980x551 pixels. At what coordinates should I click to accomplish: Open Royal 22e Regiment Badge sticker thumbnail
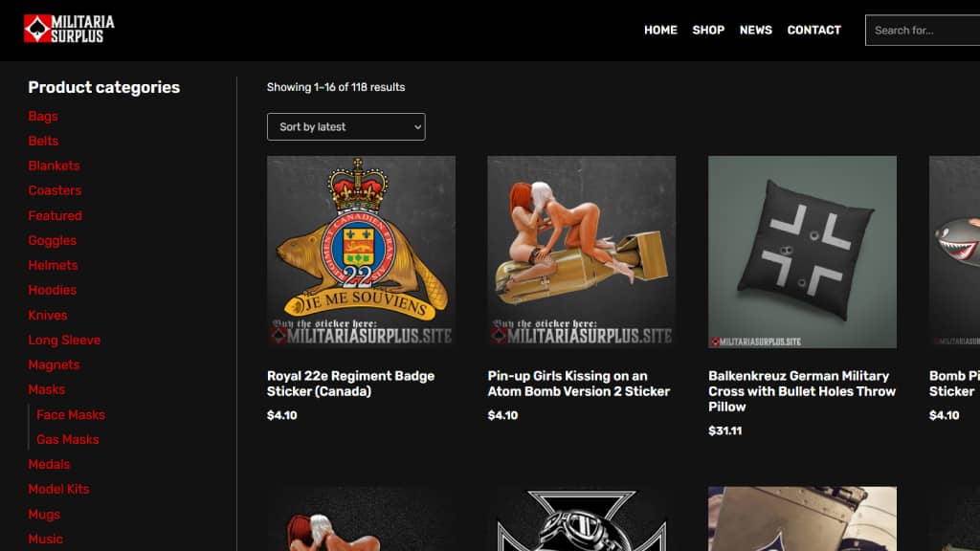(x=361, y=252)
